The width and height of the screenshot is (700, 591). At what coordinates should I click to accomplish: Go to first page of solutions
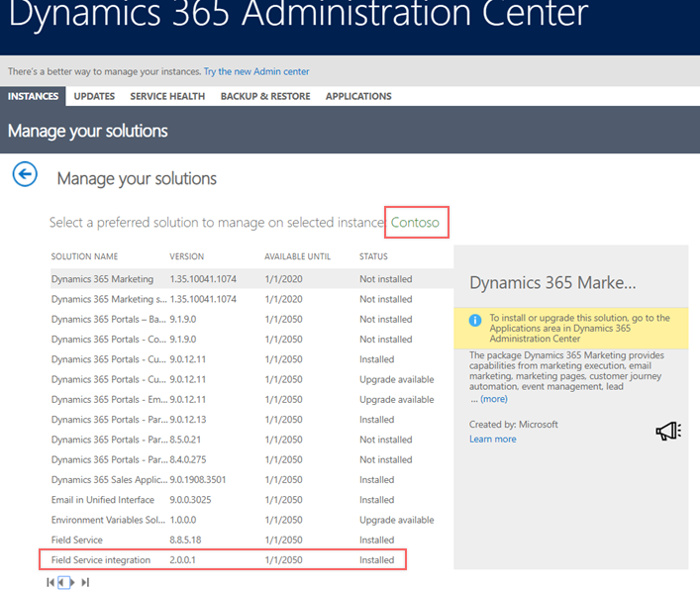tap(50, 583)
